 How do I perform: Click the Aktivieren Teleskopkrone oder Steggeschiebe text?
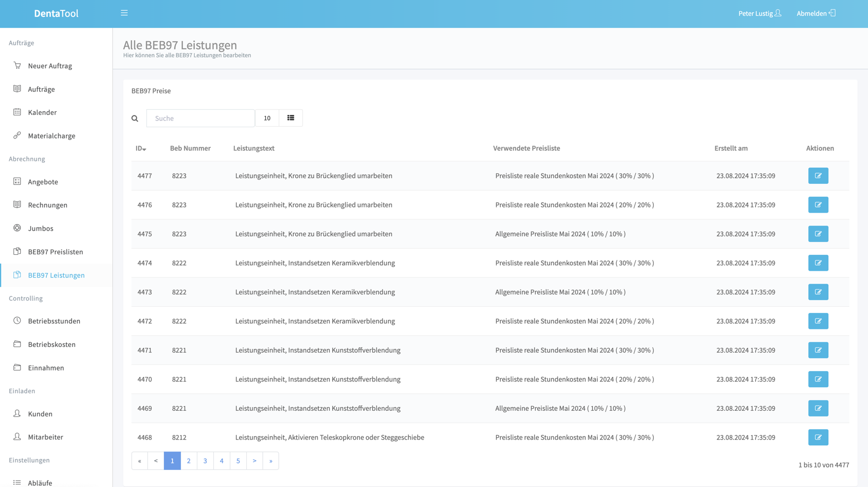pos(356,438)
